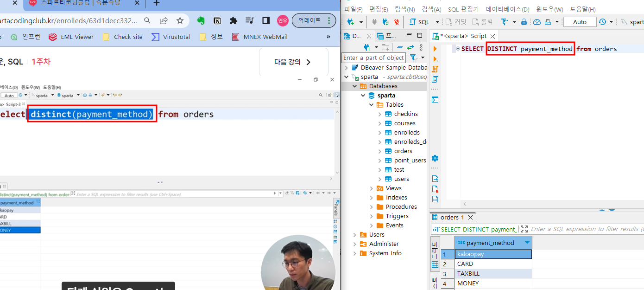Execute SQL statement in DBeaver editor
The height and width of the screenshot is (290, 644).
435,49
